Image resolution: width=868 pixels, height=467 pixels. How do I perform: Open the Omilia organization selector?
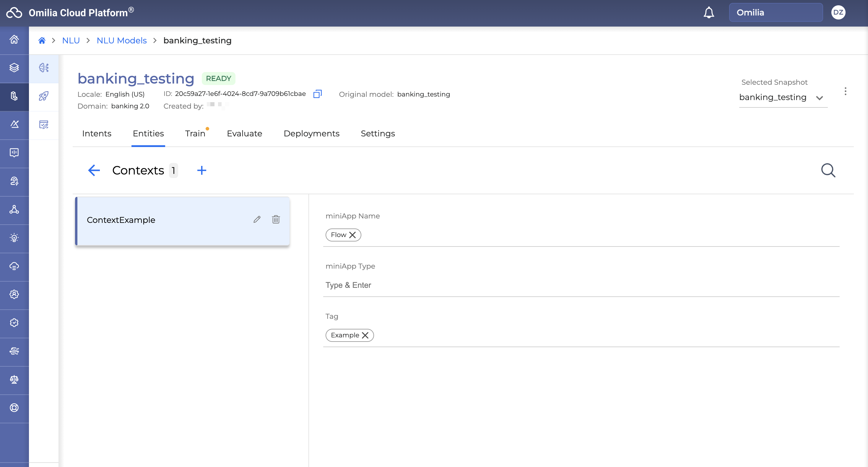point(775,13)
